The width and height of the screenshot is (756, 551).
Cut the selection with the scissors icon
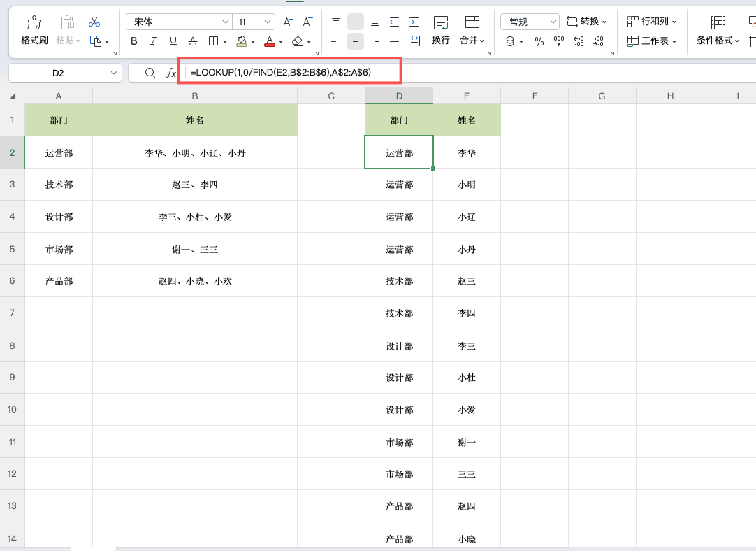[94, 22]
